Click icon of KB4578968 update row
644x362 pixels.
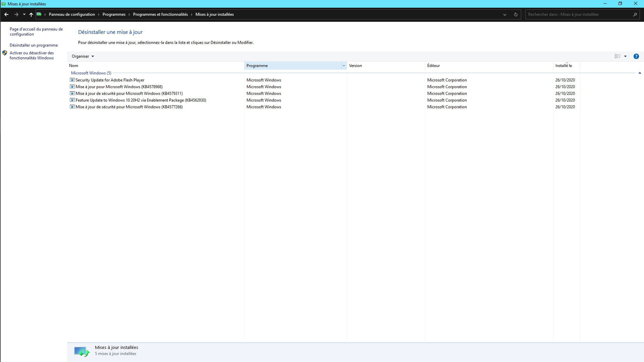coord(72,87)
